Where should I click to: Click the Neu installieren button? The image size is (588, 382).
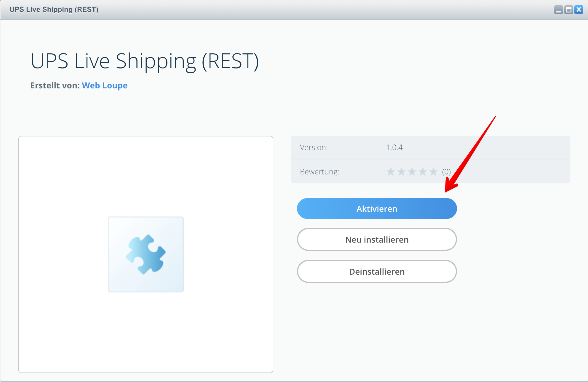[377, 239]
